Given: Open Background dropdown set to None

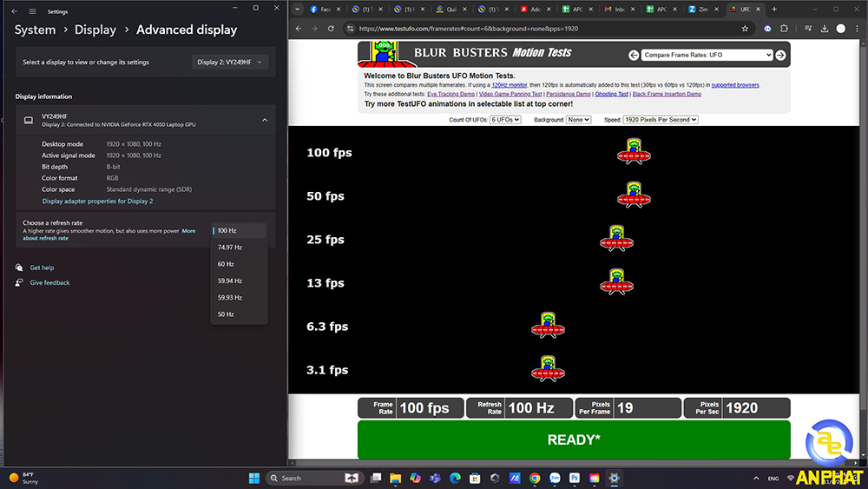Looking at the screenshot, I should (x=578, y=120).
